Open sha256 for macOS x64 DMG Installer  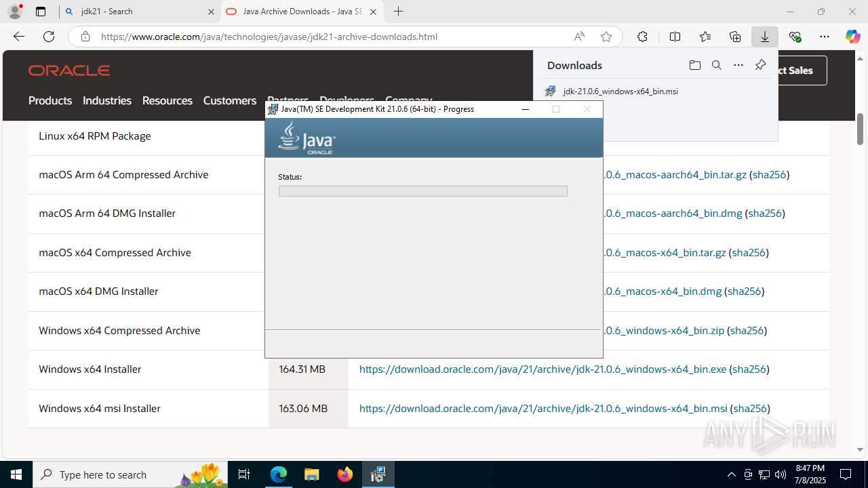[x=745, y=291]
